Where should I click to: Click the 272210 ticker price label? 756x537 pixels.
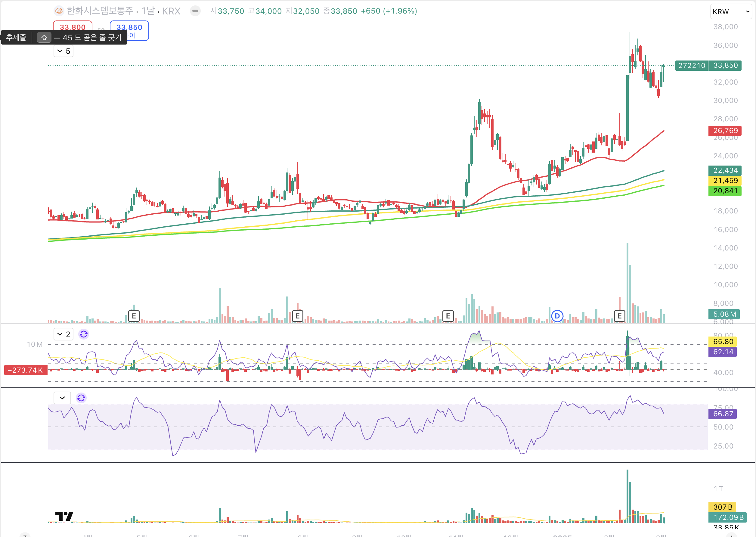click(x=692, y=66)
